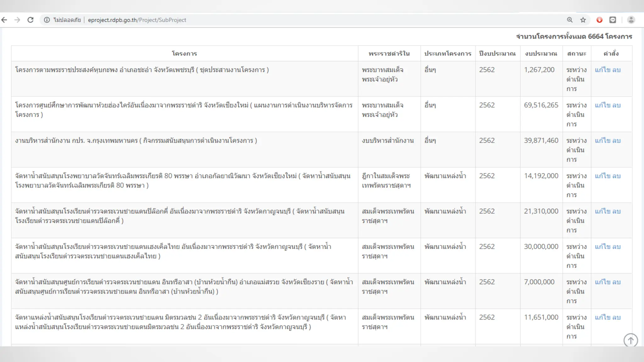Click ลบ for the 1,267,200 budget project
This screenshot has width=644, height=362.
click(x=617, y=70)
